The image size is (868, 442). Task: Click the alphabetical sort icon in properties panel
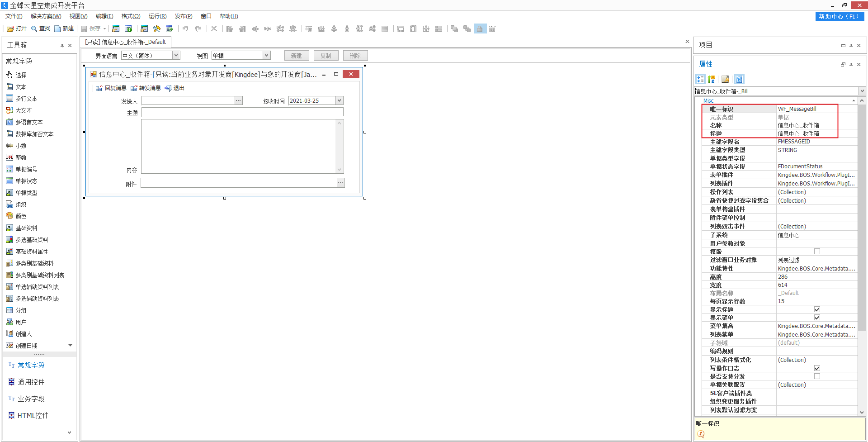pyautogui.click(x=711, y=79)
